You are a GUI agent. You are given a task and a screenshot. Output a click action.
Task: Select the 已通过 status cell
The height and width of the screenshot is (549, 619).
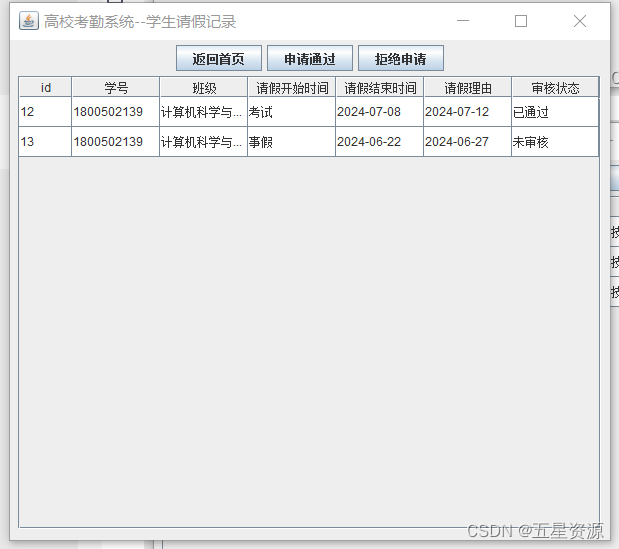pyautogui.click(x=555, y=112)
